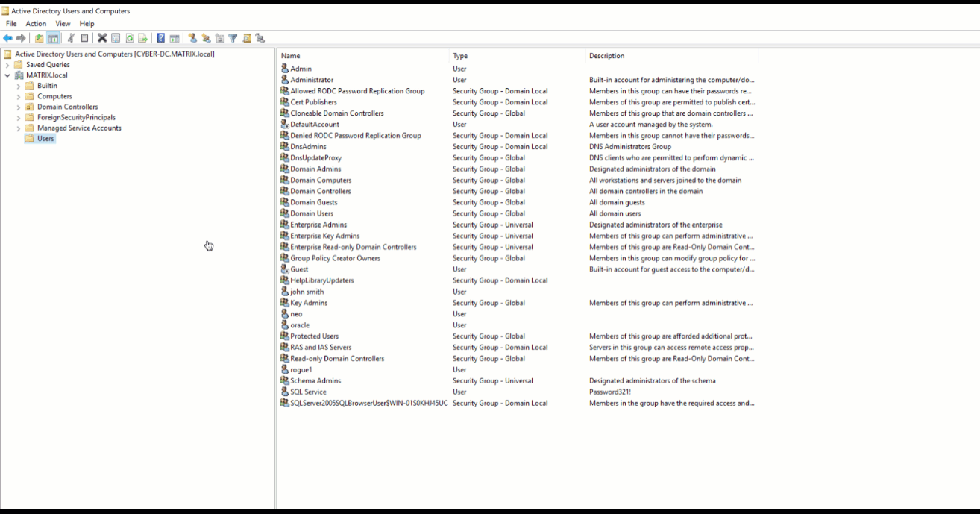
Task: Expand the Computers container
Action: pos(19,96)
